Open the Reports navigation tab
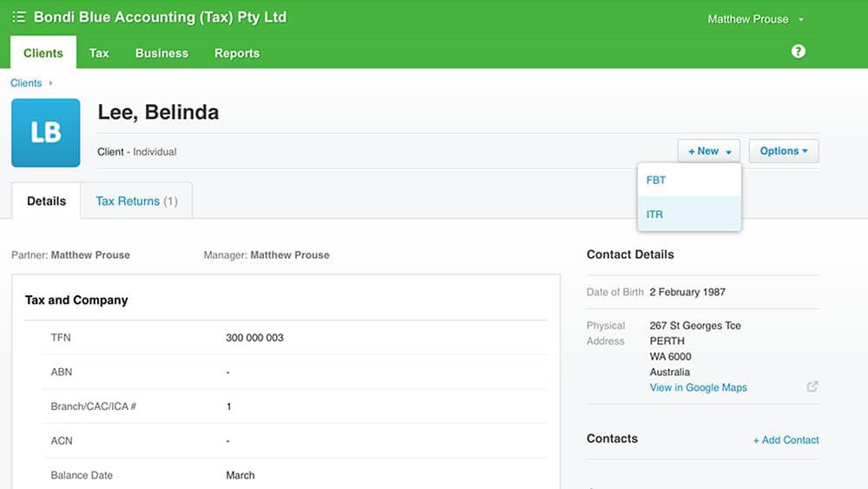The height and width of the screenshot is (489, 868). tap(237, 53)
